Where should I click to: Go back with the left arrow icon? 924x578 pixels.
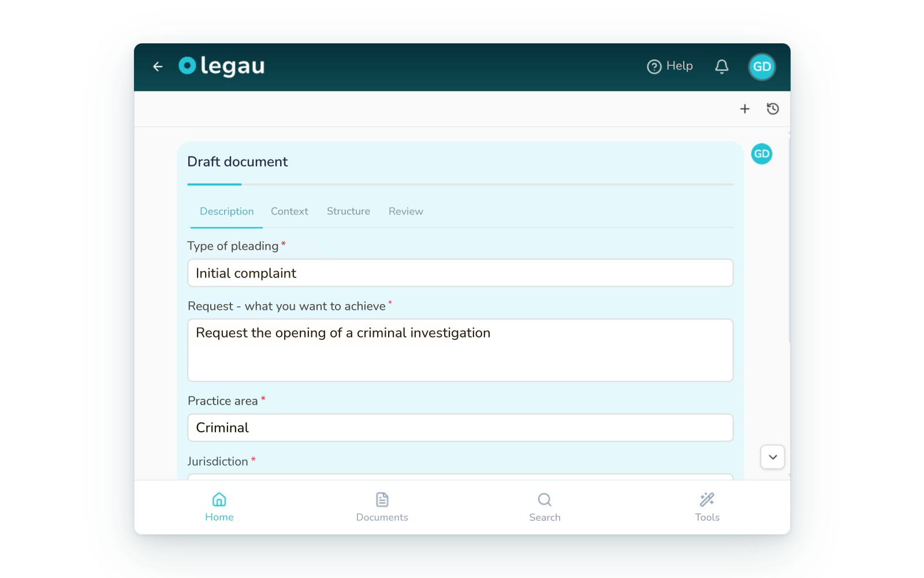tap(158, 66)
